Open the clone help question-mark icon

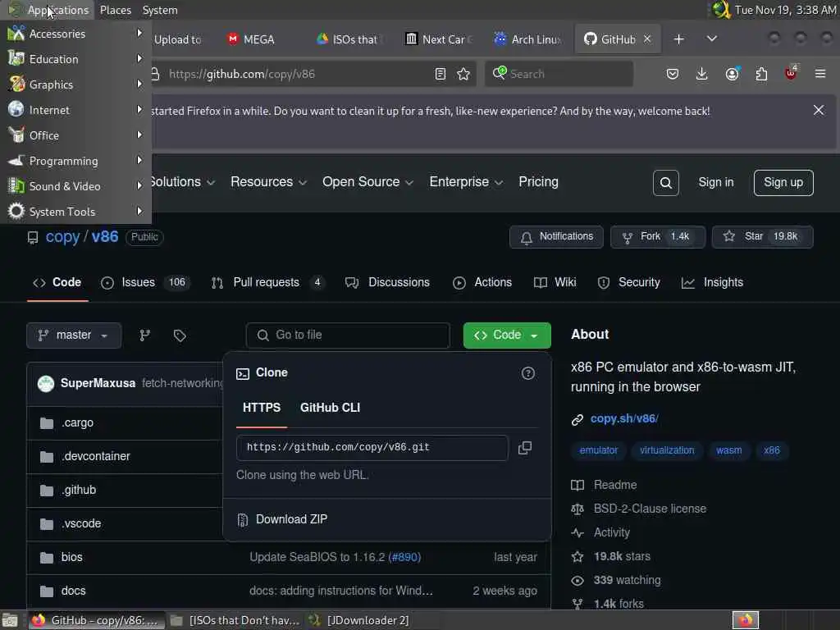[x=527, y=373]
